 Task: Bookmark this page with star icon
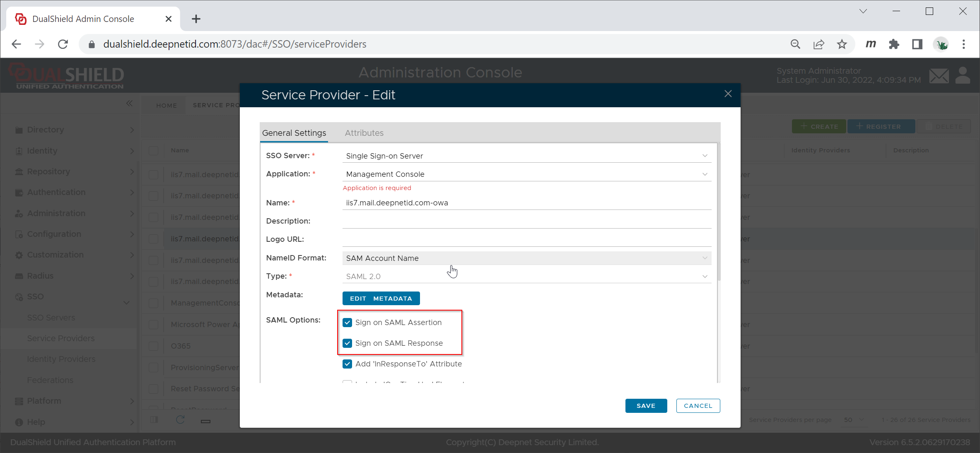[x=842, y=44]
